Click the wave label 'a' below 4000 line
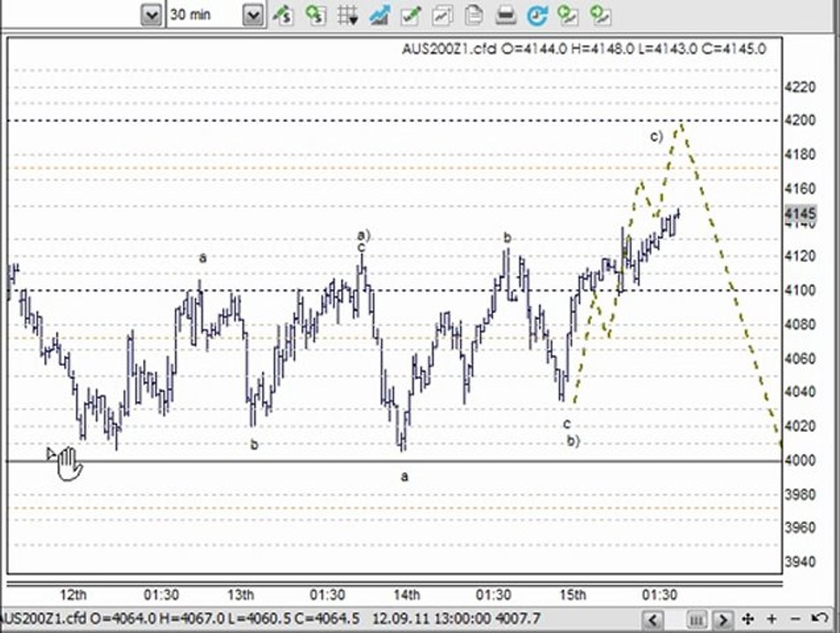Viewport: 840px width, 633px height. [405, 477]
